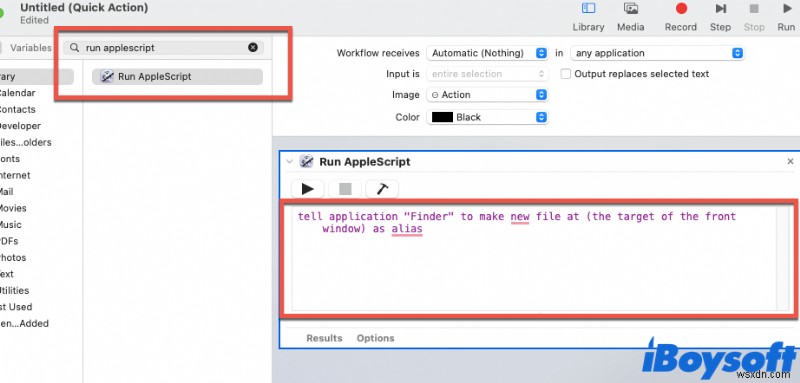This screenshot has height=383, width=800.
Task: Select Files & Folders in the library list
Action: [26, 142]
